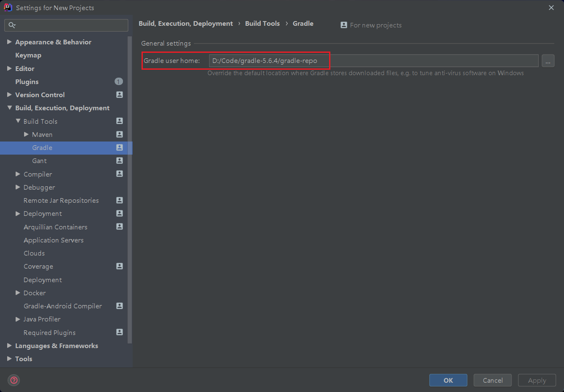The height and width of the screenshot is (392, 564).
Task: Expand Languages & Frameworks arrow
Action: tap(9, 346)
